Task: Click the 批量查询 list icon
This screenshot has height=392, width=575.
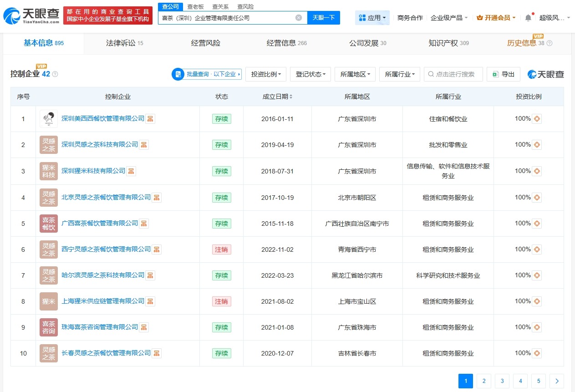Action: (x=178, y=74)
